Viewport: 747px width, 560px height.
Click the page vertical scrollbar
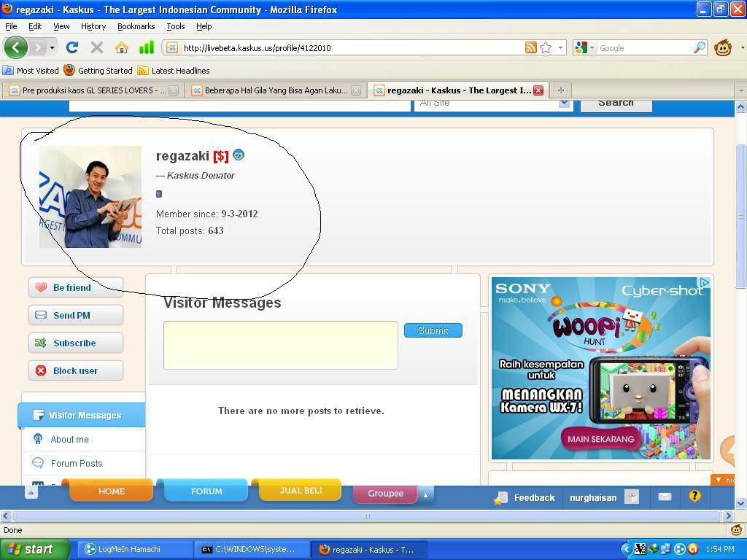(x=741, y=217)
